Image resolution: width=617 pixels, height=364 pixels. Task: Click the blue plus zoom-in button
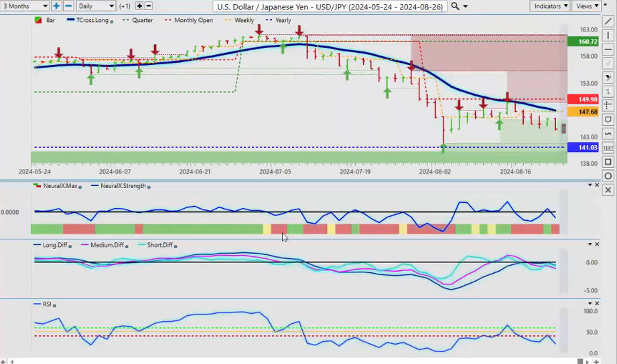56,6
